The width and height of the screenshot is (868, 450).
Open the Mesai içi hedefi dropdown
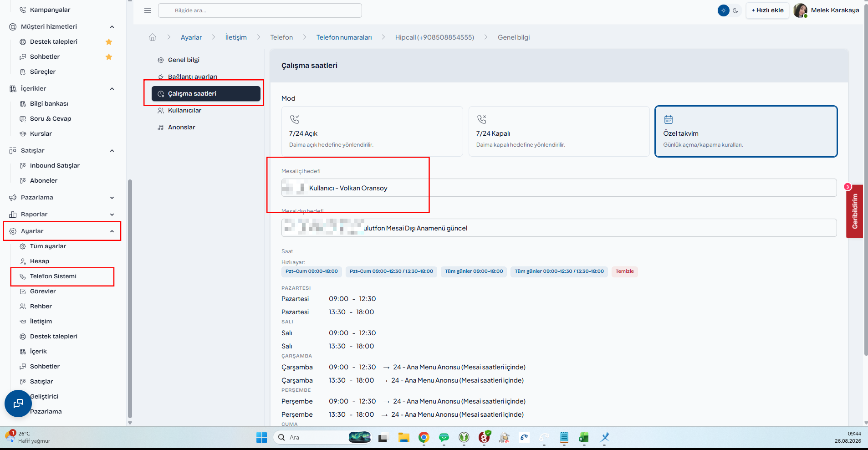pos(559,188)
